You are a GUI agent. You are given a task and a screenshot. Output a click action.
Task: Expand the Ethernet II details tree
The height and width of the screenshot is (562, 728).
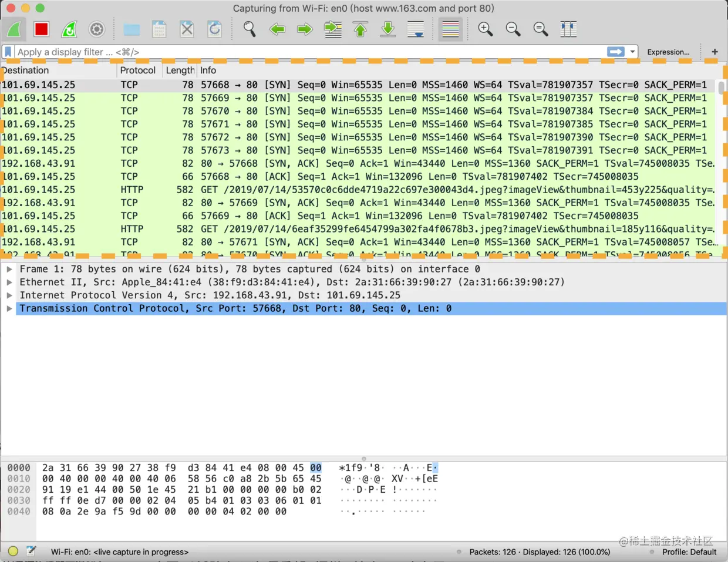[x=9, y=282]
